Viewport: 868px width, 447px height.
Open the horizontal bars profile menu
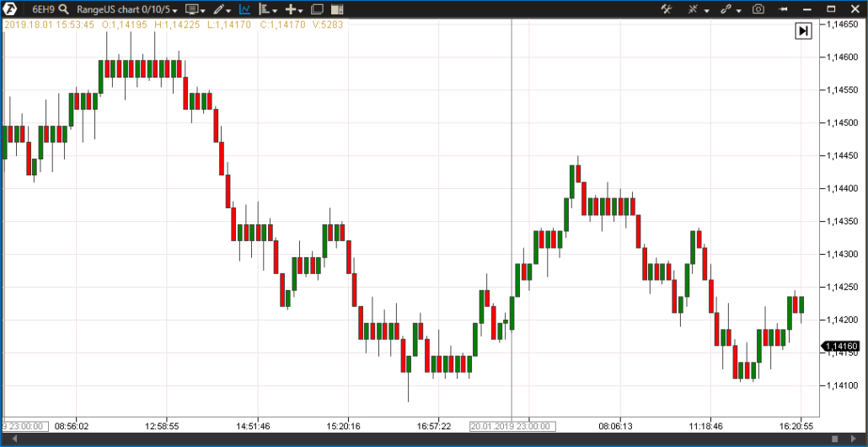[x=269, y=9]
